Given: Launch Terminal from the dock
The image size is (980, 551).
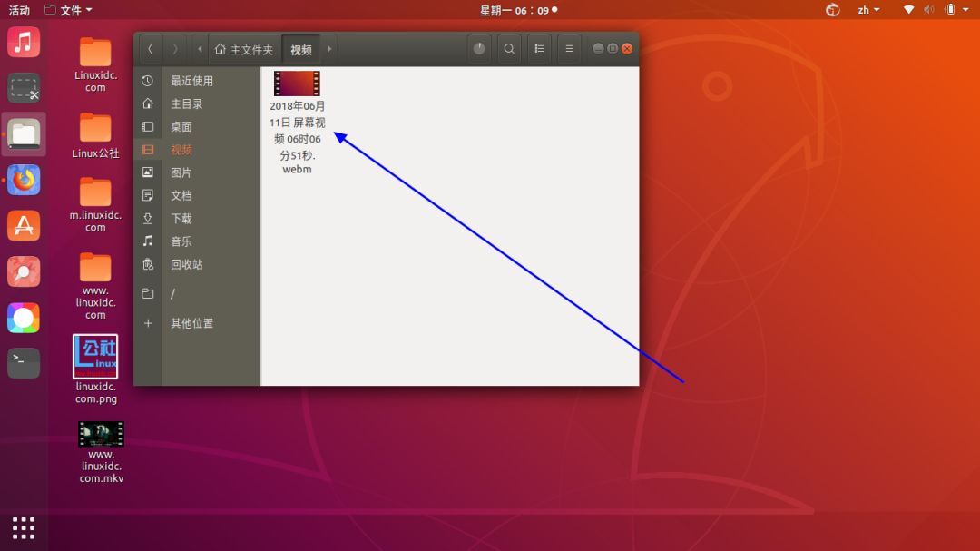Looking at the screenshot, I should pos(24,363).
